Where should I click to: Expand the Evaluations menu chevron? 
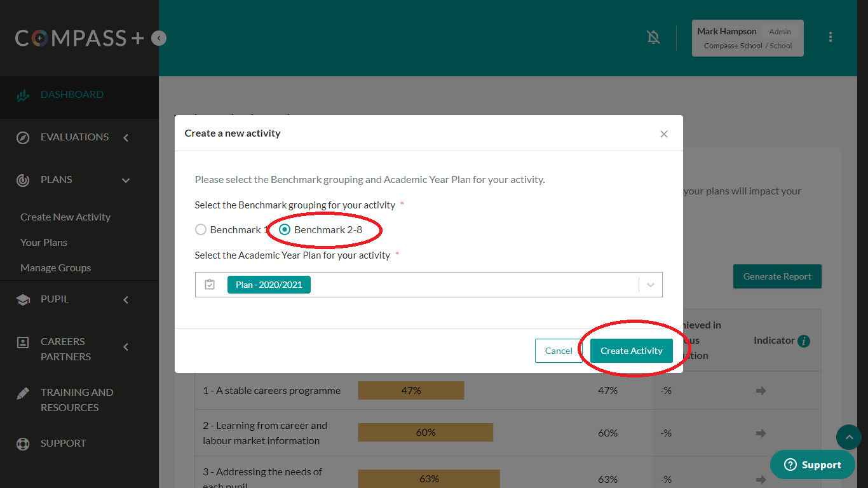click(126, 137)
